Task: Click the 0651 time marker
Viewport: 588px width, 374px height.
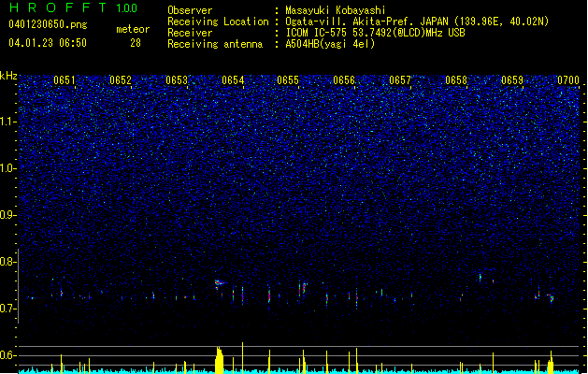Action: tap(65, 80)
